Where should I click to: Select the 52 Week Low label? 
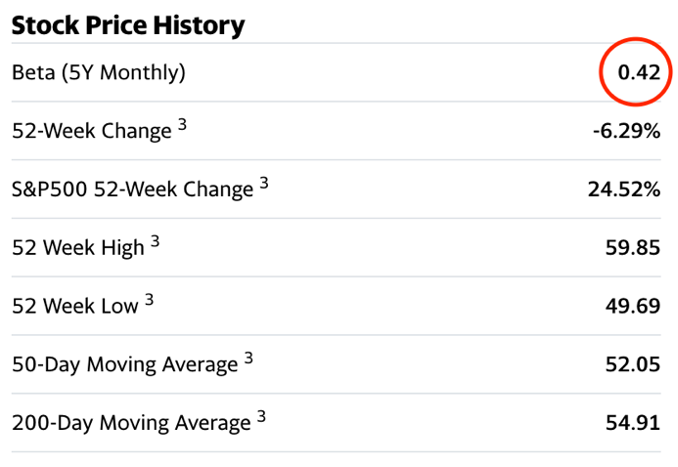[x=75, y=305]
